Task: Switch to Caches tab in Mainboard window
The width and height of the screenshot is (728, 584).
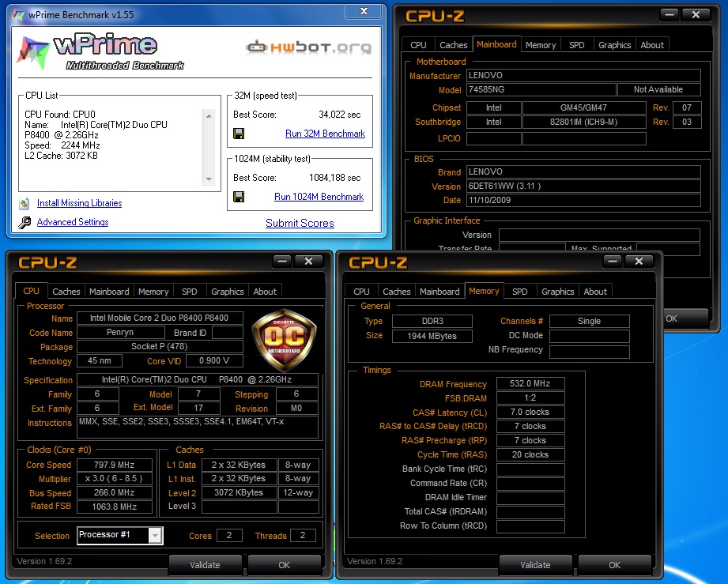Action: [453, 45]
